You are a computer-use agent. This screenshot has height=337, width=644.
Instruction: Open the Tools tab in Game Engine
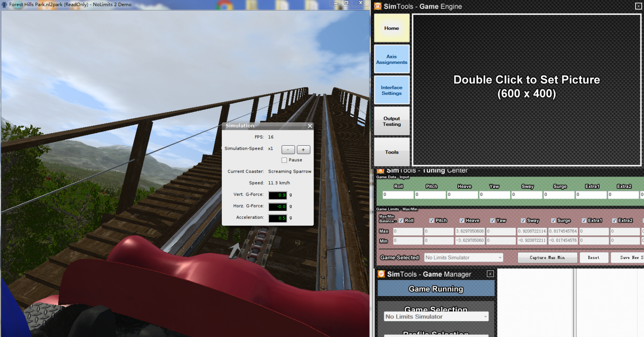point(392,152)
